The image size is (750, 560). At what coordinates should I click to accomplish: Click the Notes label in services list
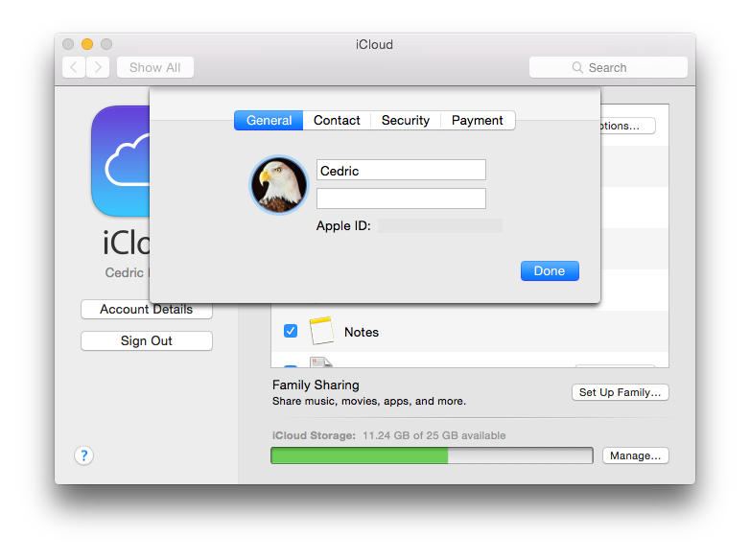pyautogui.click(x=362, y=332)
